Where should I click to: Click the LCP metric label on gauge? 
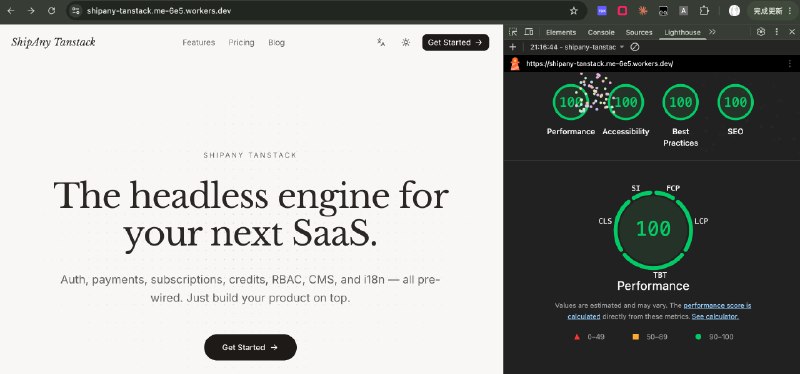[x=701, y=221]
